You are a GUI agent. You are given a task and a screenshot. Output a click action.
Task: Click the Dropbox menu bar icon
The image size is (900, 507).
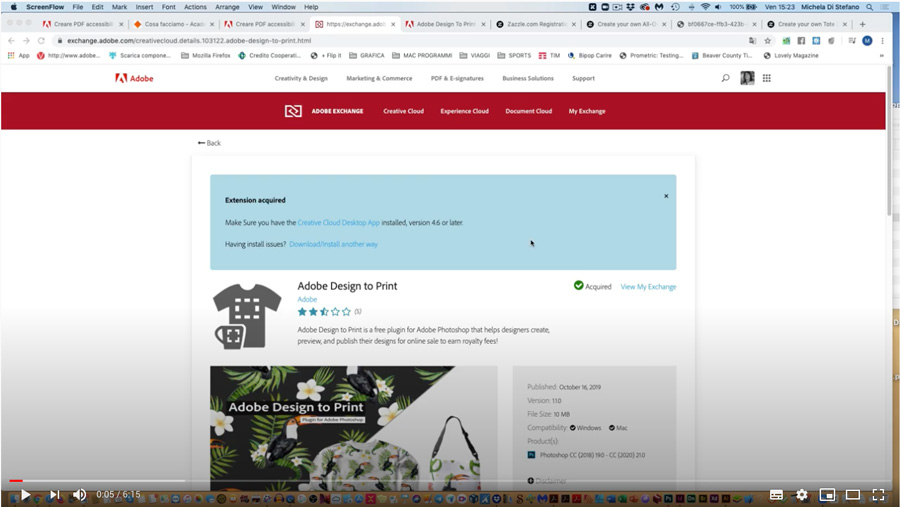(630, 7)
